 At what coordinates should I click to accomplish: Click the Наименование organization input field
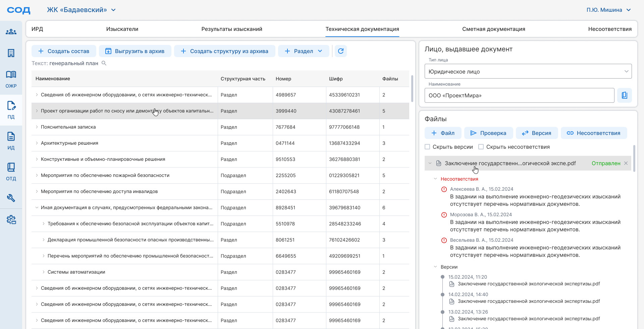[x=519, y=95]
